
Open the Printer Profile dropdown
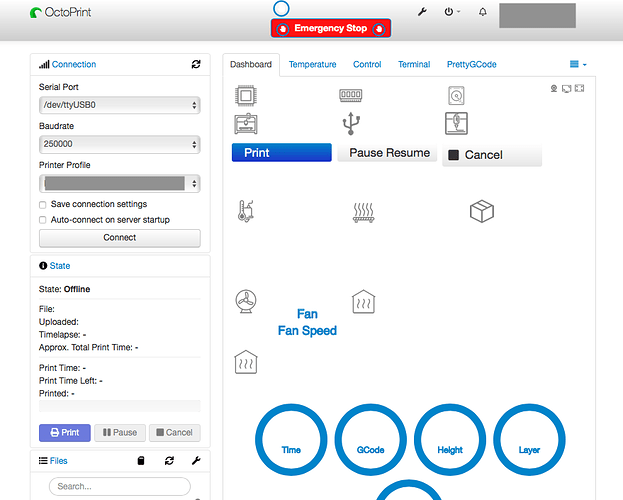pos(120,183)
